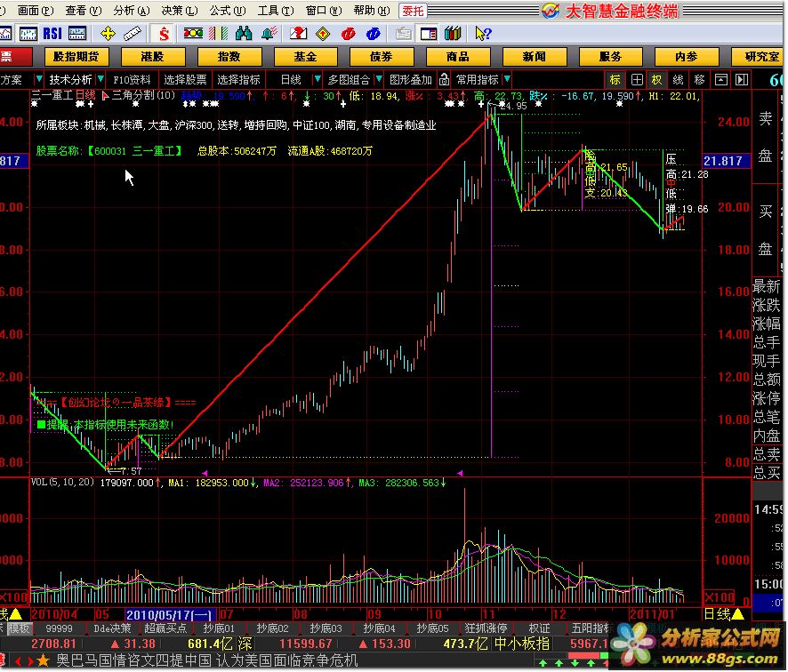Toggle the 移 move chart button
Screen dimensions: 788x672
pyautogui.click(x=699, y=79)
